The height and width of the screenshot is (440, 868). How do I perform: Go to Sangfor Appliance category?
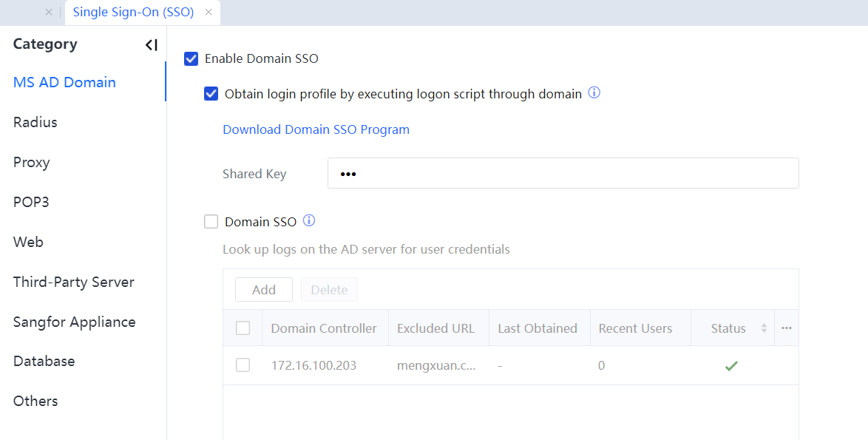pyautogui.click(x=74, y=322)
